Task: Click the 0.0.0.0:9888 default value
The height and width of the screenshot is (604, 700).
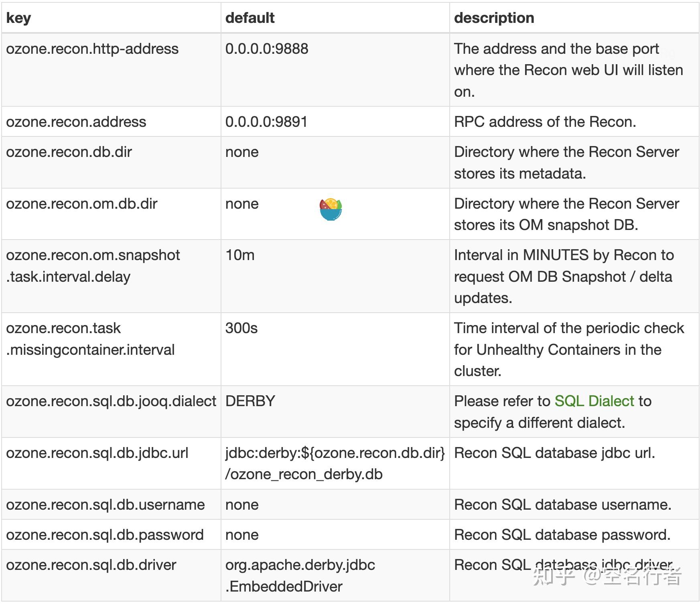Action: (267, 49)
